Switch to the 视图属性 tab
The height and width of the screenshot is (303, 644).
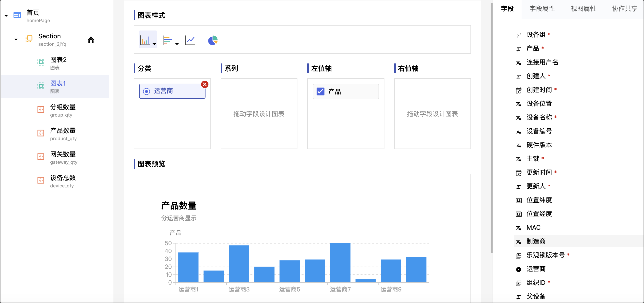(x=583, y=9)
